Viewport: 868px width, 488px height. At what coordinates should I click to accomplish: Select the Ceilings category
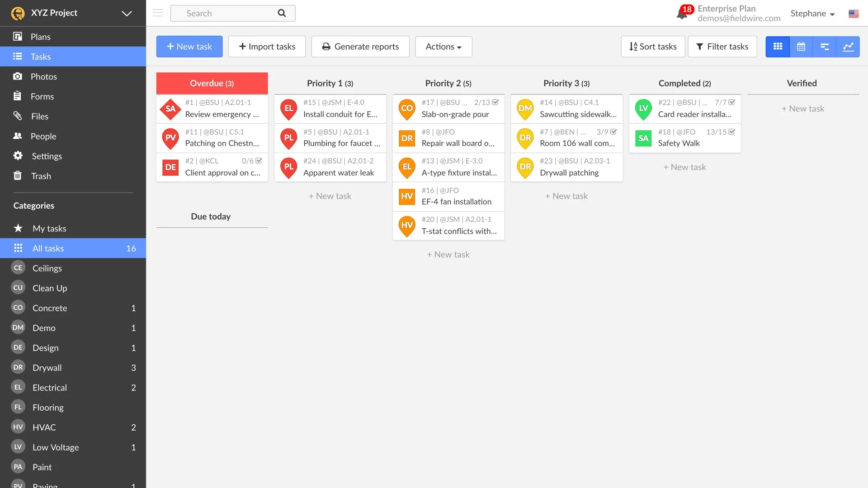pyautogui.click(x=73, y=268)
